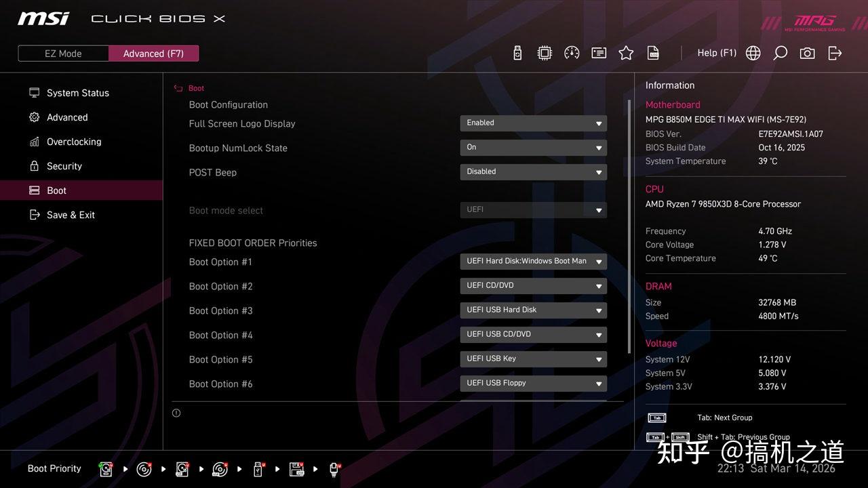Select USB floppy icon in Boot Priority
Viewport: 868px width, 488px height.
pos(296,469)
